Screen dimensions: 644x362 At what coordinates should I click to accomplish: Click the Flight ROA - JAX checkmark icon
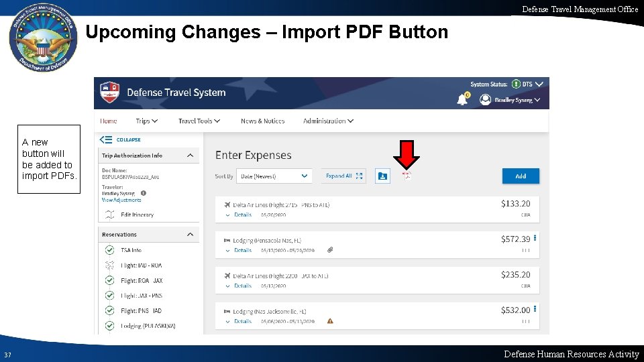[x=109, y=280]
